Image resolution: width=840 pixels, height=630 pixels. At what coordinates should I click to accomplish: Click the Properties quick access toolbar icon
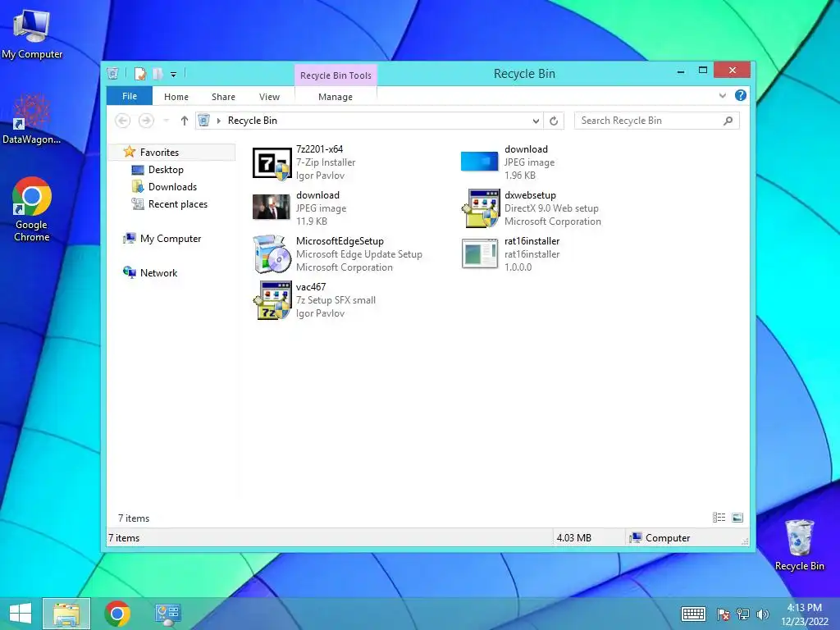coord(140,73)
